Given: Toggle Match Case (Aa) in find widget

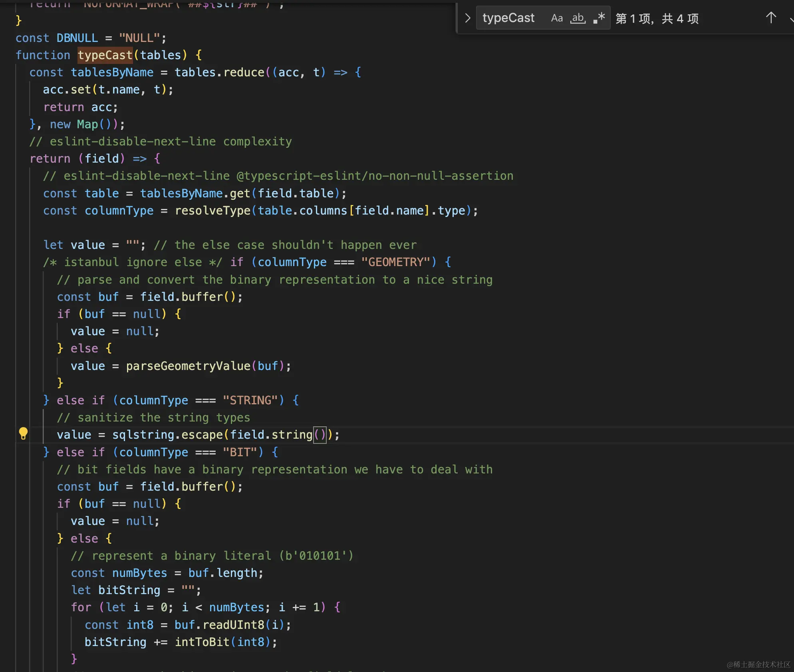Looking at the screenshot, I should click(557, 18).
